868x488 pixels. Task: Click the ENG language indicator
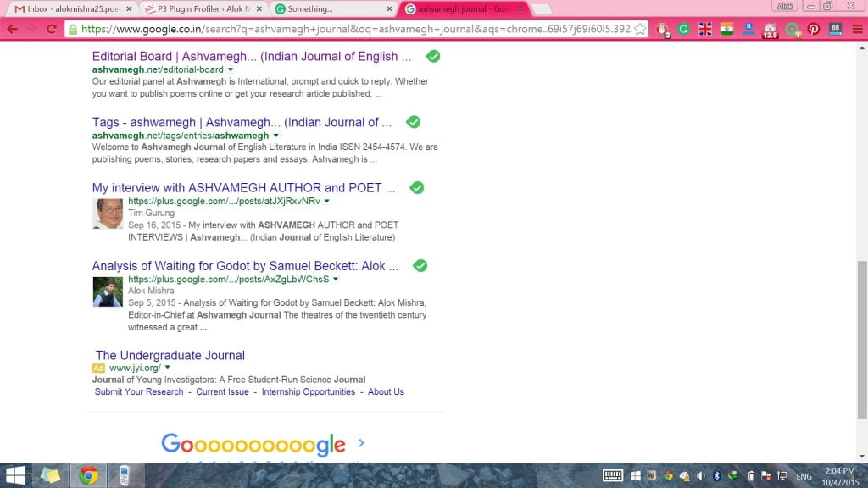point(804,476)
